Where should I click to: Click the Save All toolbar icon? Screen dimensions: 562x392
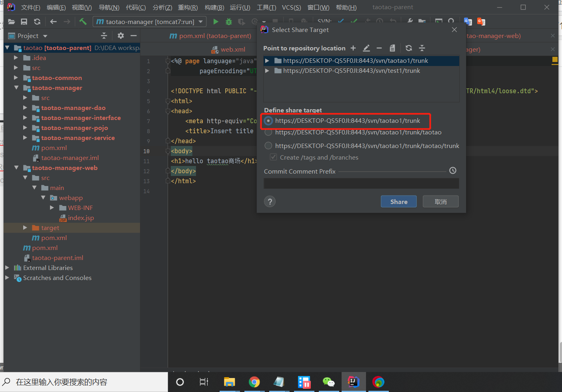(x=24, y=22)
